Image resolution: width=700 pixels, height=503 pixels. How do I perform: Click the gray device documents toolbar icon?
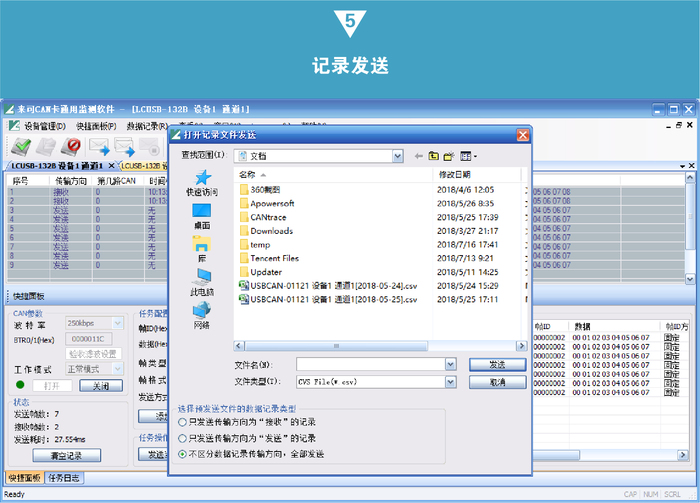(46, 146)
